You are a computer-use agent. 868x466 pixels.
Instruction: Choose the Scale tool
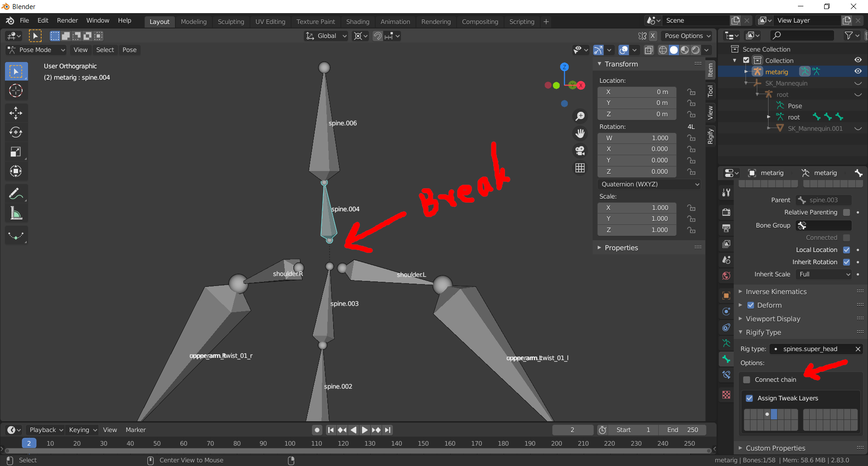(16, 152)
